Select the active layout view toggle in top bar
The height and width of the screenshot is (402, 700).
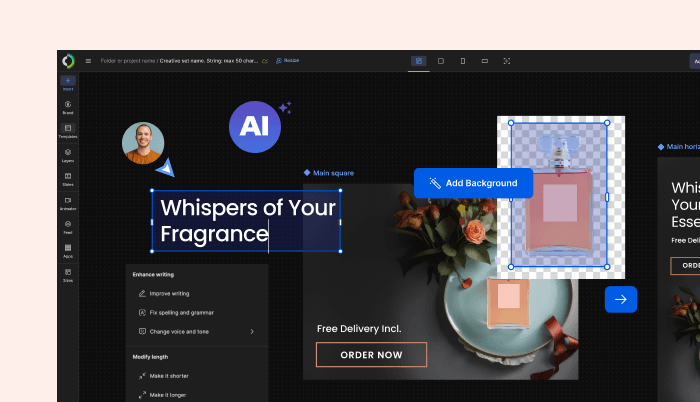click(x=419, y=61)
